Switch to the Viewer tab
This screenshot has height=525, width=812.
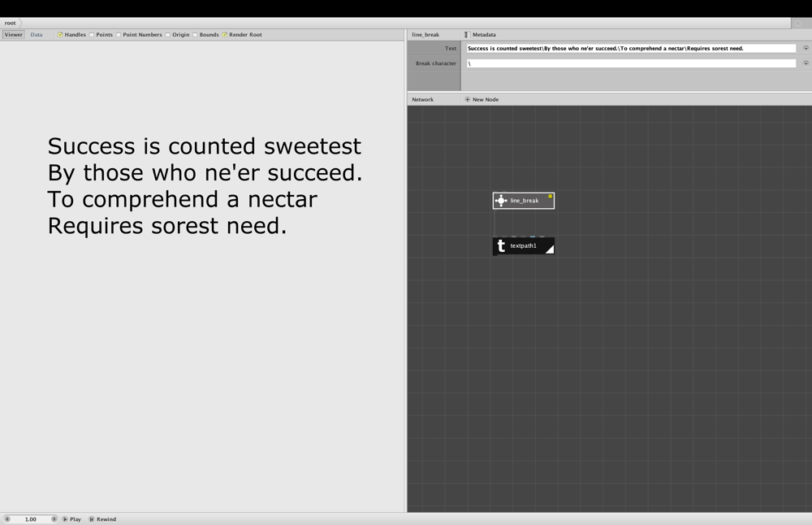coord(14,35)
